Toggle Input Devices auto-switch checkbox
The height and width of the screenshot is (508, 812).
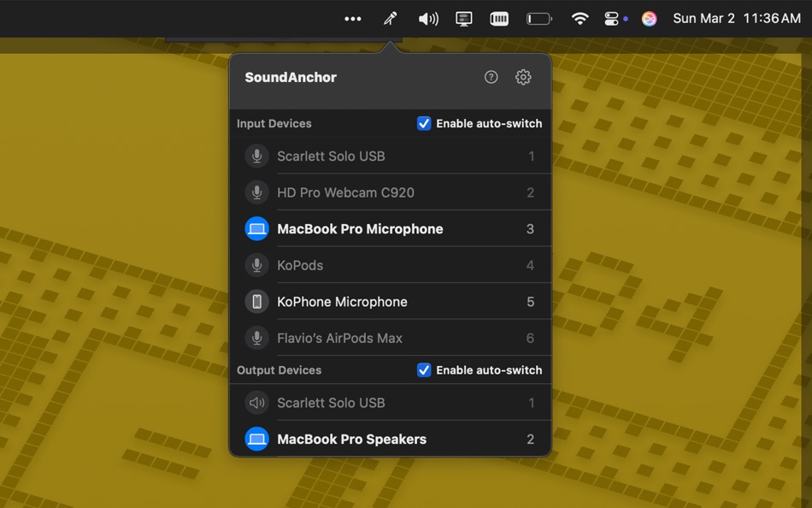(x=424, y=123)
